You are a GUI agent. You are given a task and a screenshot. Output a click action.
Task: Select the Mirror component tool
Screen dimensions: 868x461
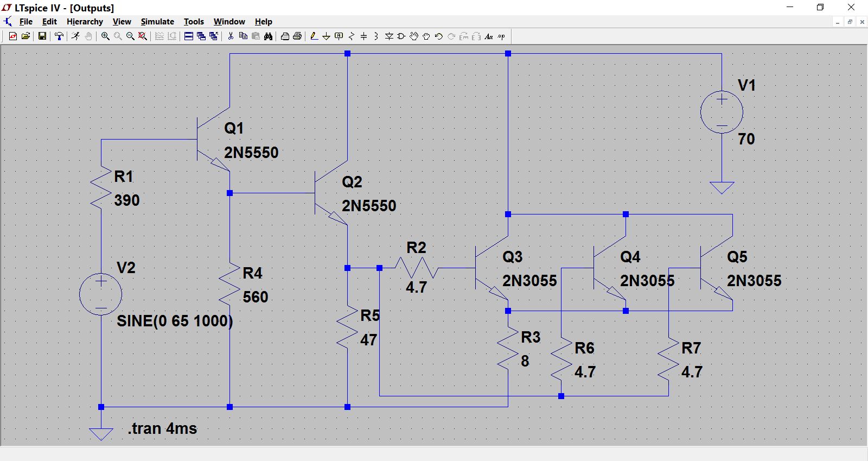tap(476, 36)
